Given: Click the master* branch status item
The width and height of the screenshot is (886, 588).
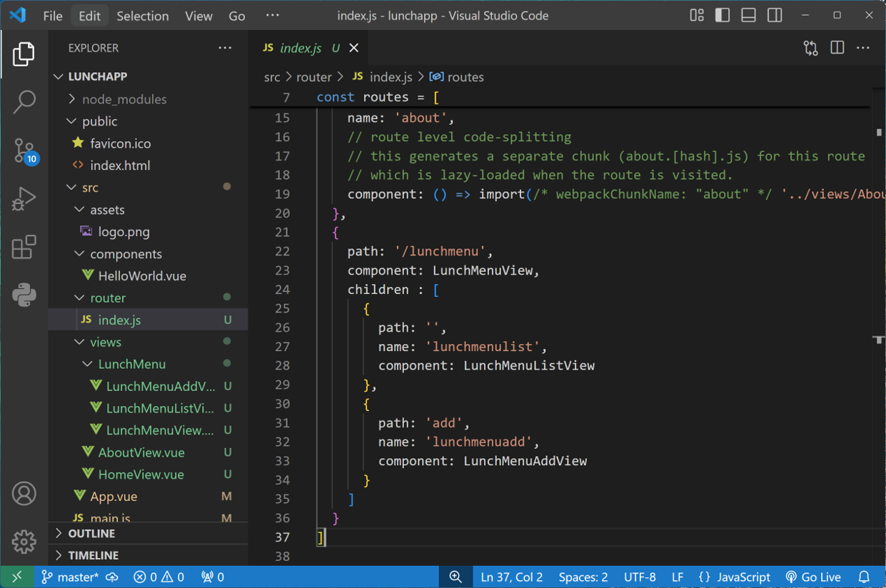Looking at the screenshot, I should [70, 577].
